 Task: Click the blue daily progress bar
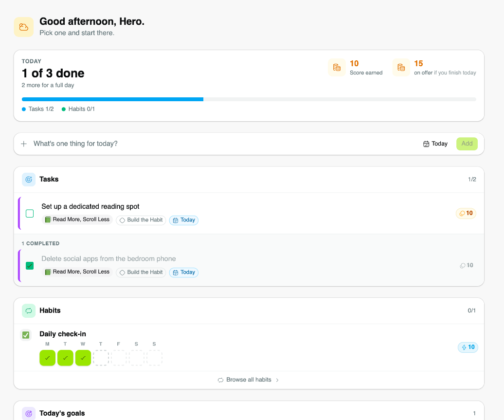(112, 99)
